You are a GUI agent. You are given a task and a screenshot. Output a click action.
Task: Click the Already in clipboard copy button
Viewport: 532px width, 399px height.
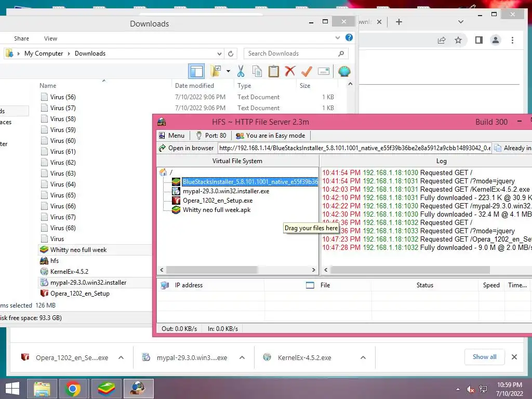(513, 148)
